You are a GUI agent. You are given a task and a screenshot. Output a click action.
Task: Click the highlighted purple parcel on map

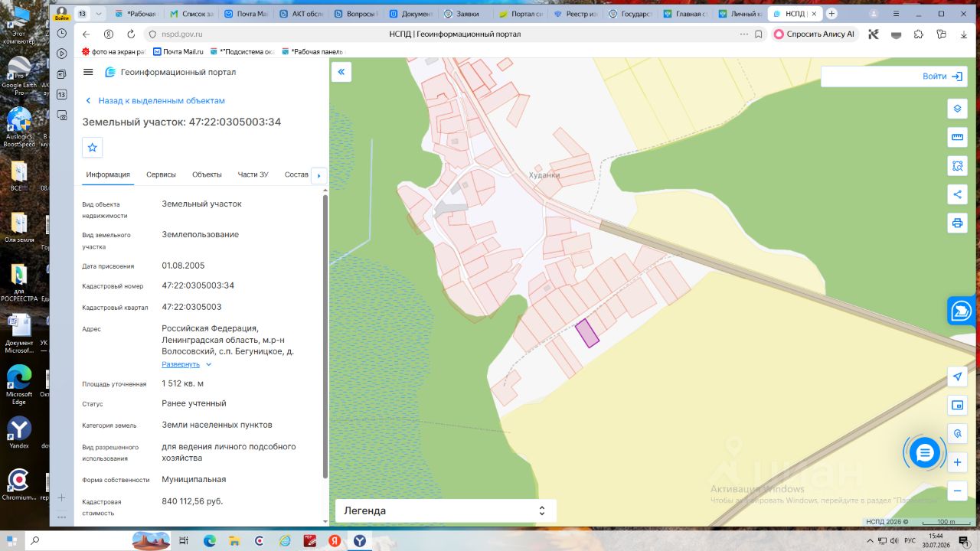(x=587, y=333)
